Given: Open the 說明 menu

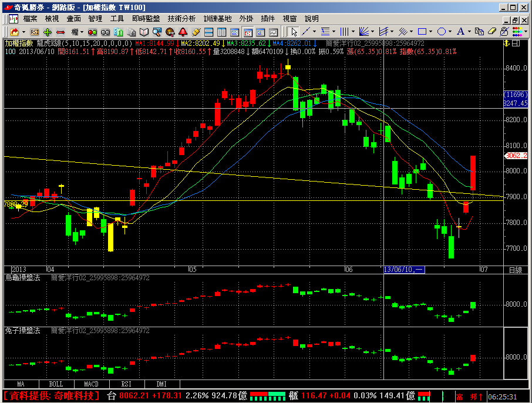Looking at the screenshot, I should (x=311, y=19).
